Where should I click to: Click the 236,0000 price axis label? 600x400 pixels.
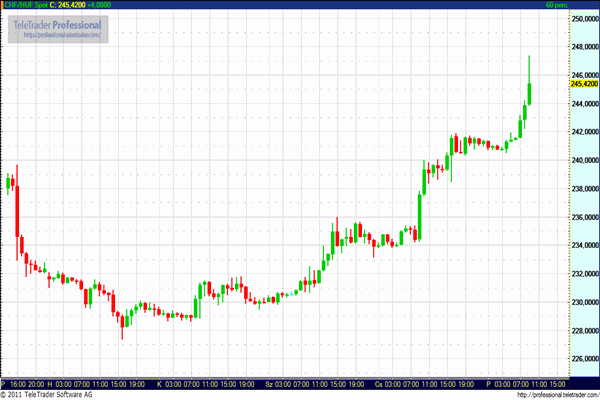coord(585,217)
